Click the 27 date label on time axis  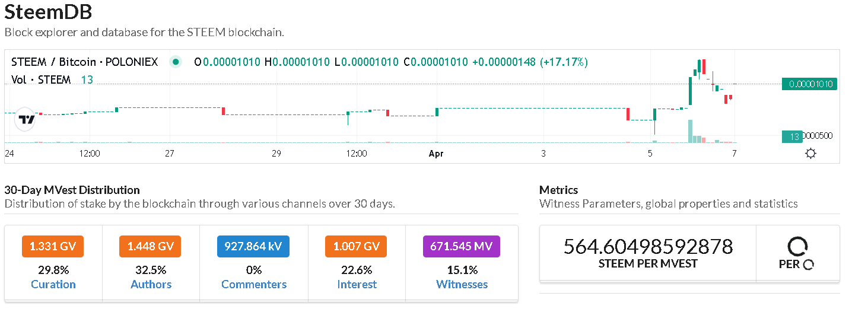click(170, 154)
